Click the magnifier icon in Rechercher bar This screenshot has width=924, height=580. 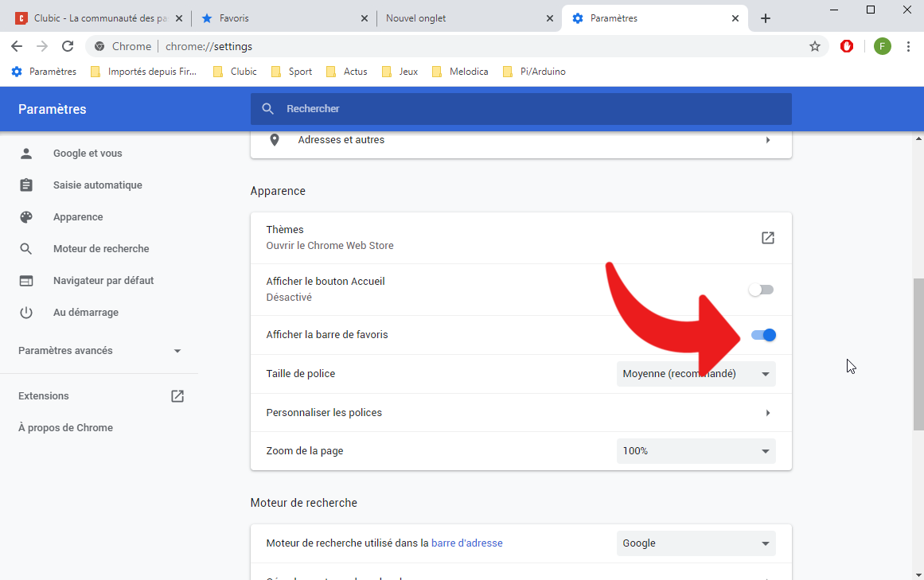(267, 109)
